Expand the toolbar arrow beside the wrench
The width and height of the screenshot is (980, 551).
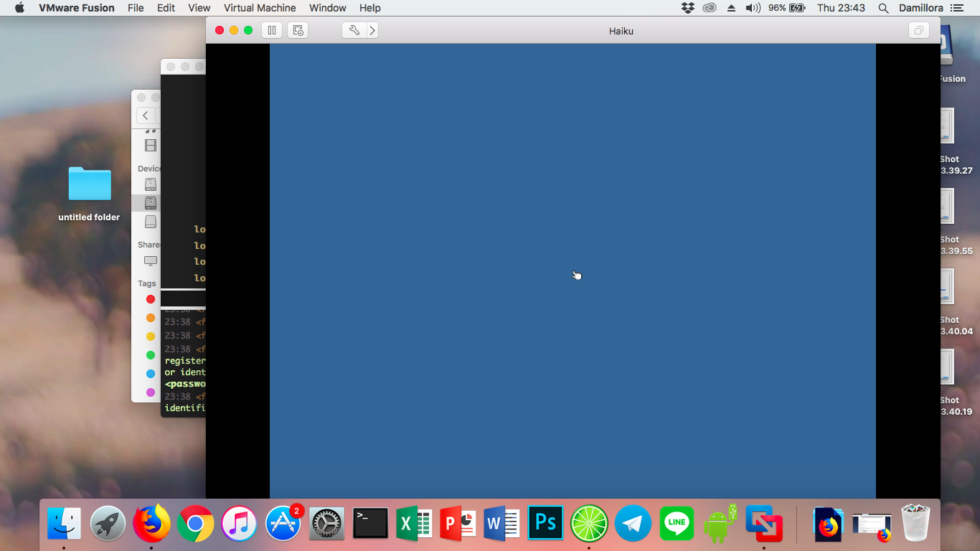click(x=372, y=30)
